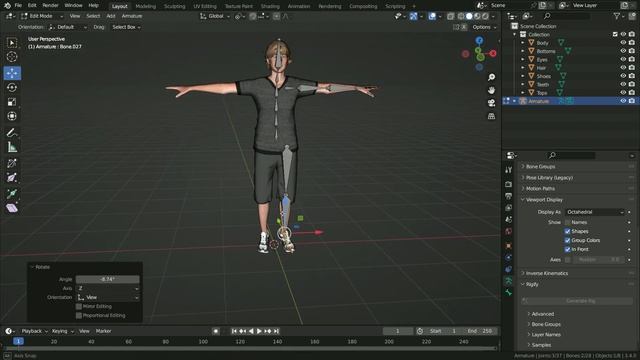Open the Bone properties tab icon
The height and width of the screenshot is (360, 640).
tap(509, 292)
